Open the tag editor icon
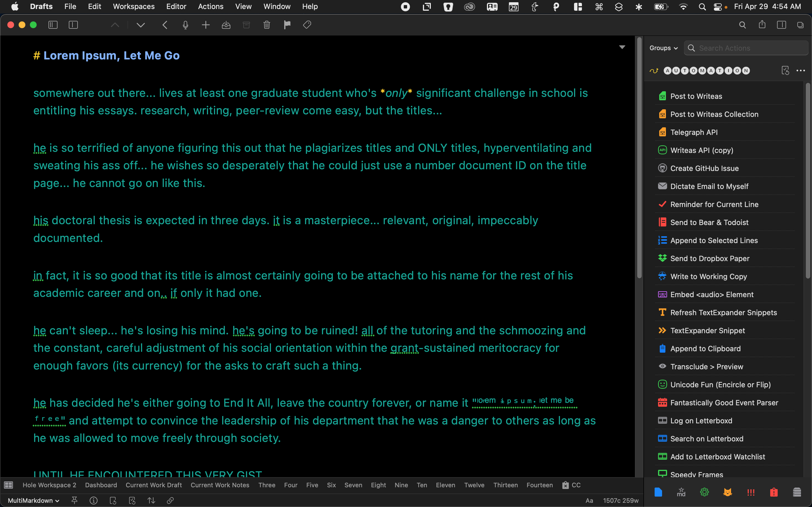The width and height of the screenshot is (812, 507). [x=306, y=25]
